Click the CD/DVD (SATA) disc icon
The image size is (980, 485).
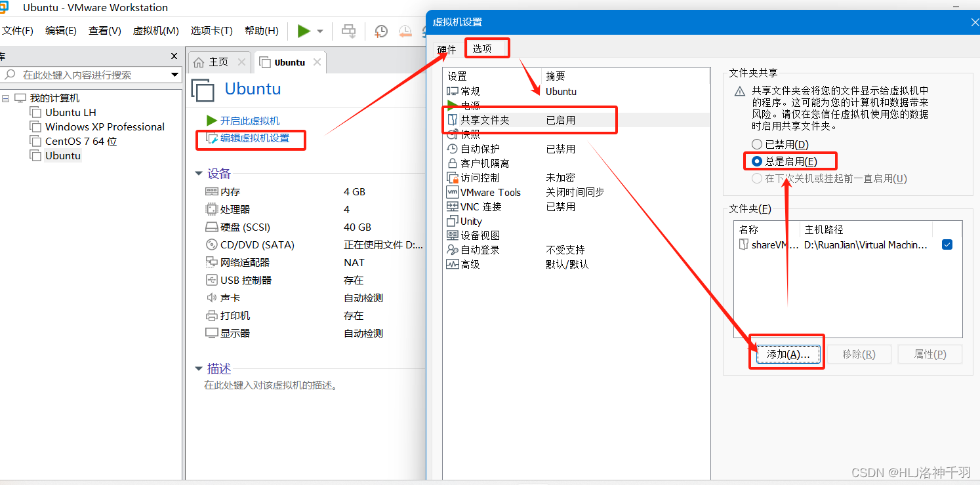[x=211, y=245]
